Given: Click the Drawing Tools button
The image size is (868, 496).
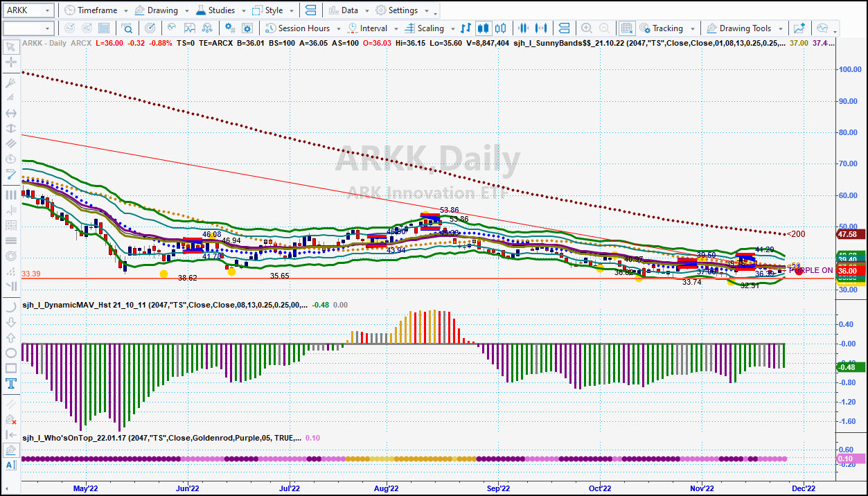Looking at the screenshot, I should coord(738,28).
